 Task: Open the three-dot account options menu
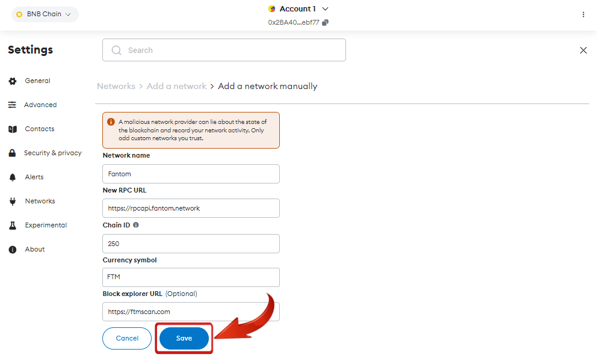(x=583, y=14)
